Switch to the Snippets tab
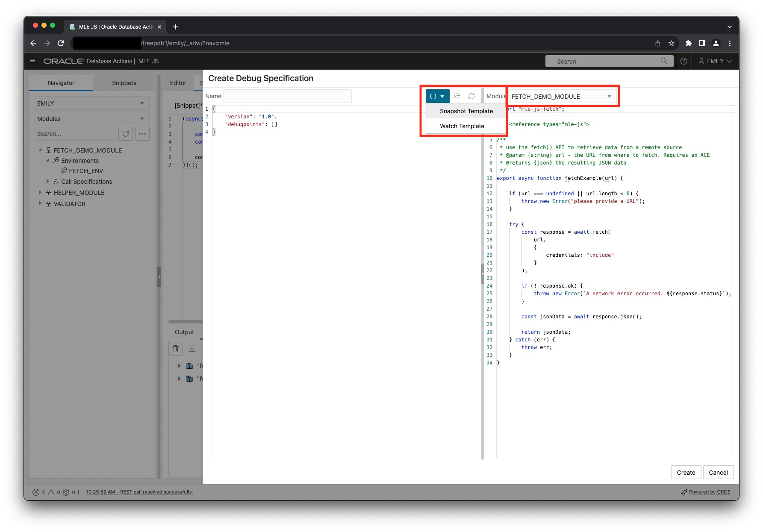 click(124, 82)
